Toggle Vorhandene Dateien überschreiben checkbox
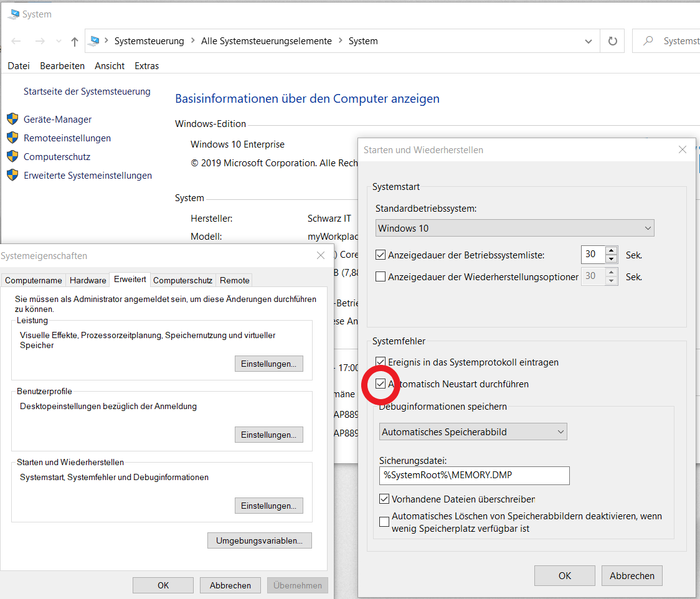Screen dimensions: 700x599 (384, 499)
